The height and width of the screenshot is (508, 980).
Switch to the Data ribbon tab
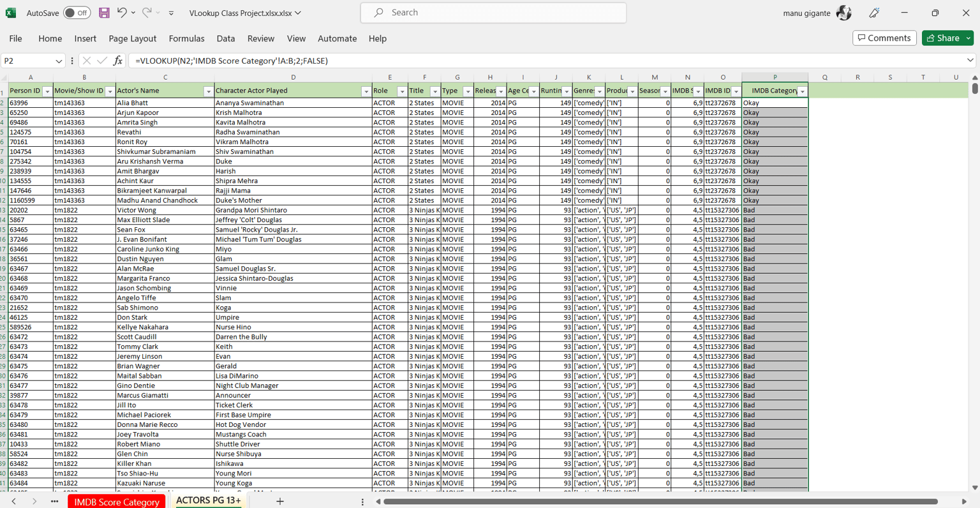click(226, 38)
